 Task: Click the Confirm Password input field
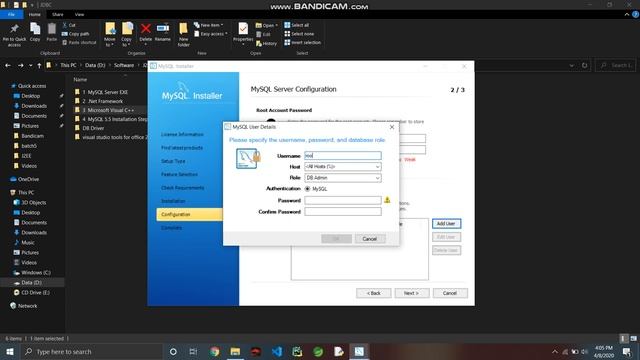343,211
